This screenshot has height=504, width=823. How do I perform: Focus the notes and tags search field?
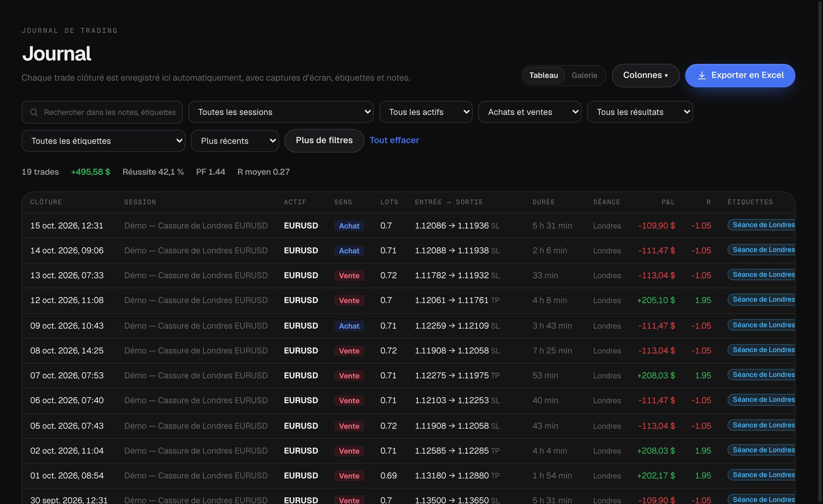click(x=102, y=112)
